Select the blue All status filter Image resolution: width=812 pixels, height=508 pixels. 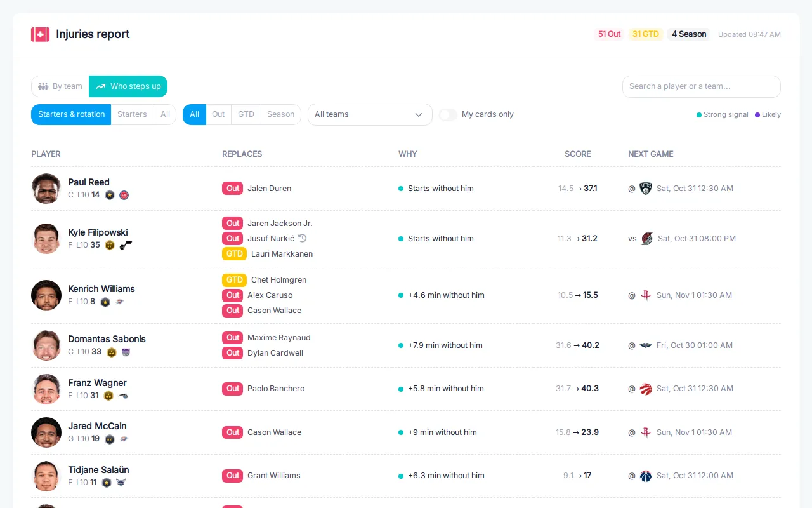[x=194, y=114]
